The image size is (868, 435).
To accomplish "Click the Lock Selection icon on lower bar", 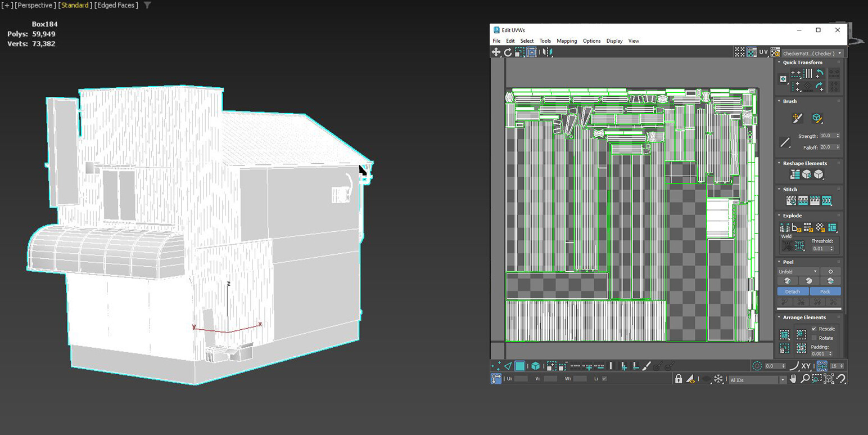I will [679, 378].
